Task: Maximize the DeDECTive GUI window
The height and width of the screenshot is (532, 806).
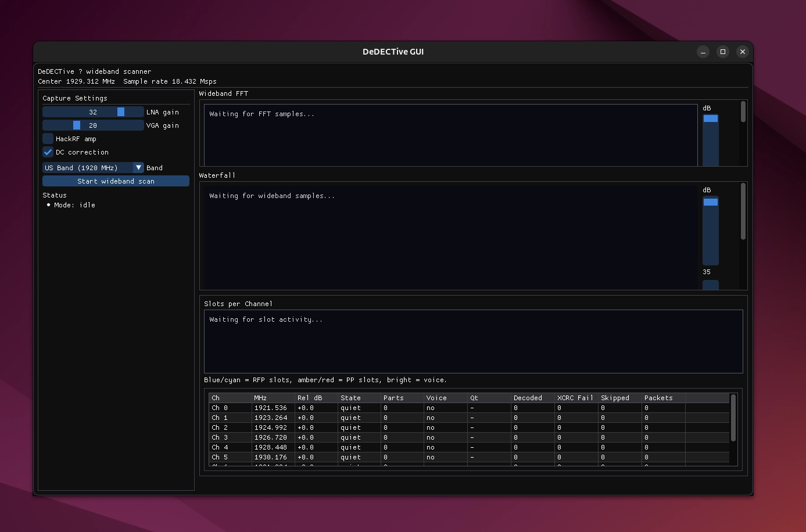Action: point(723,52)
